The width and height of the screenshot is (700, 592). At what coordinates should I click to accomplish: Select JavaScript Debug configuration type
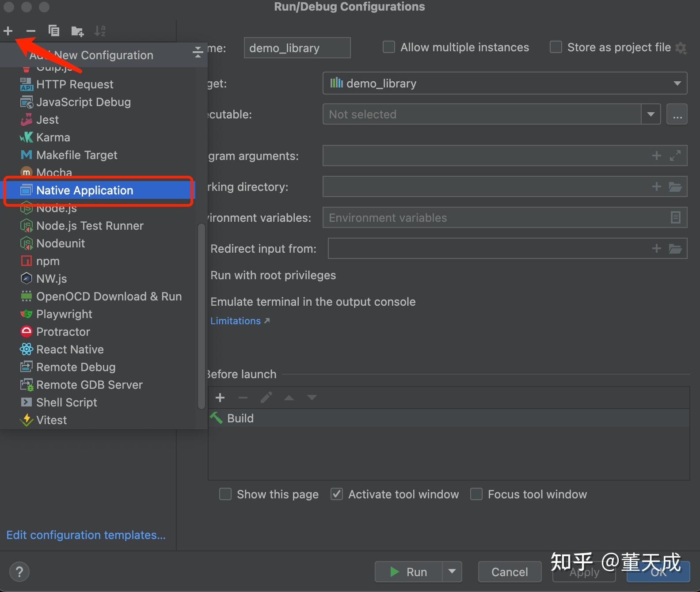coord(98,102)
